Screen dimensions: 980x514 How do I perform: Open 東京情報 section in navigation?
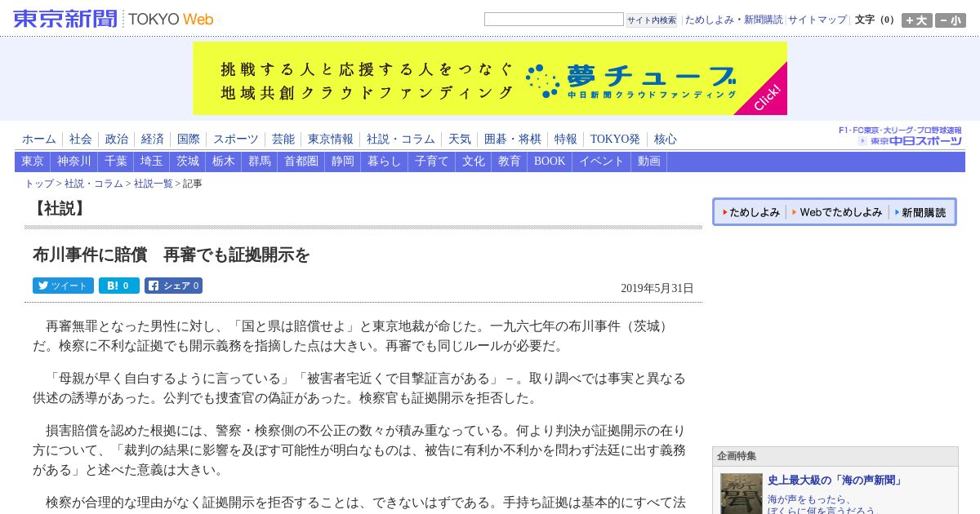(x=331, y=139)
